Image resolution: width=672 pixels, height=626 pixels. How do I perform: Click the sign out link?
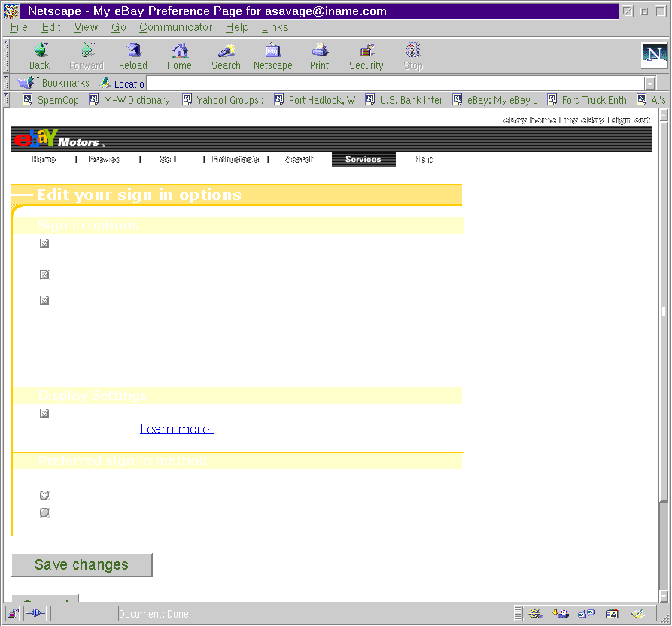(x=630, y=120)
